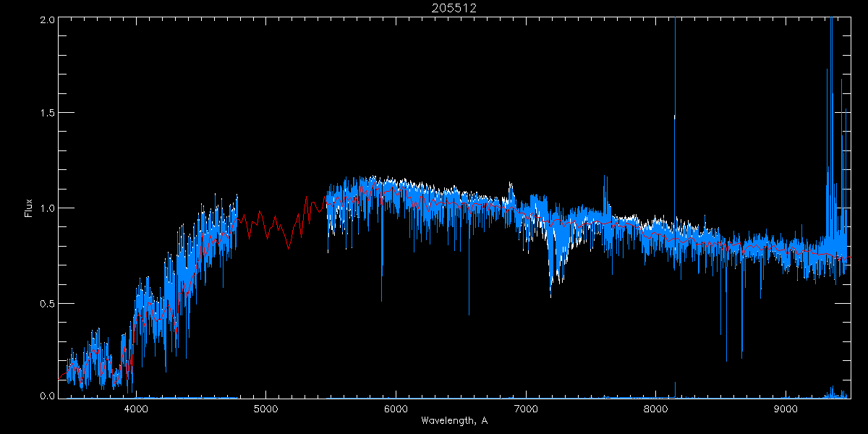
Task: Click the 6000 wavelength tick label
Action: (x=396, y=409)
